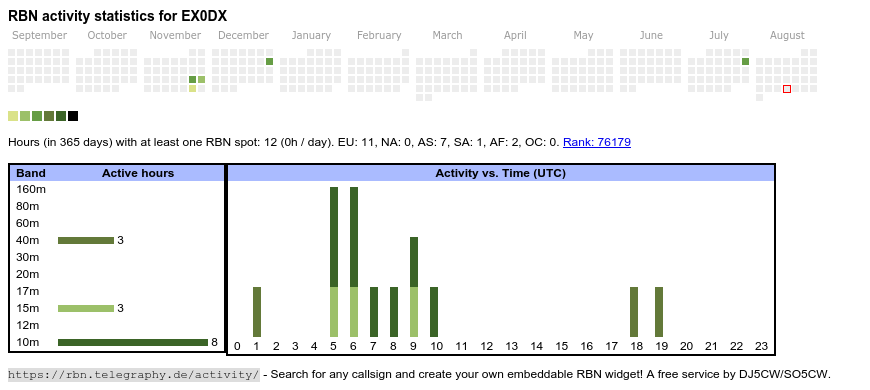
Task: Click the value 8 beside the 10m bar
Action: click(214, 342)
